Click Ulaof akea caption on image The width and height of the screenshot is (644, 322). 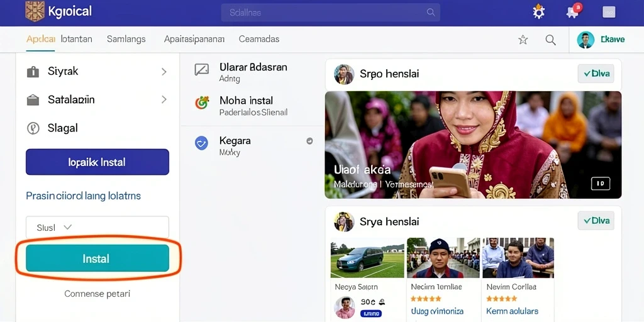(362, 170)
